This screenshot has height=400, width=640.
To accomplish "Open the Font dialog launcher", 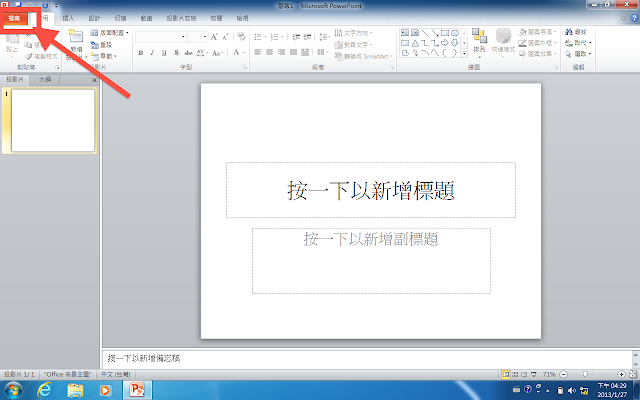I will tap(245, 67).
